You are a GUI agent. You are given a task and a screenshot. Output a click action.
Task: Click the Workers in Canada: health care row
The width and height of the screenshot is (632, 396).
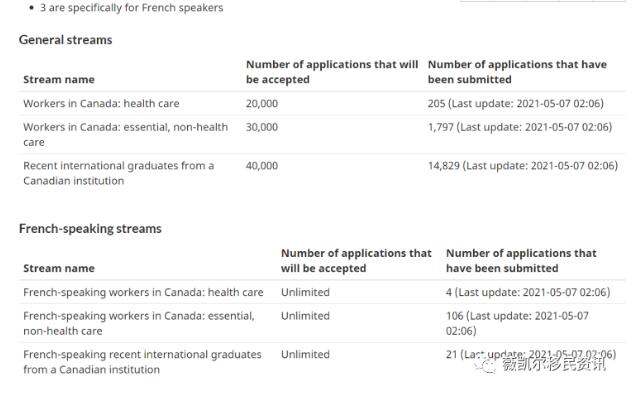coord(322,104)
